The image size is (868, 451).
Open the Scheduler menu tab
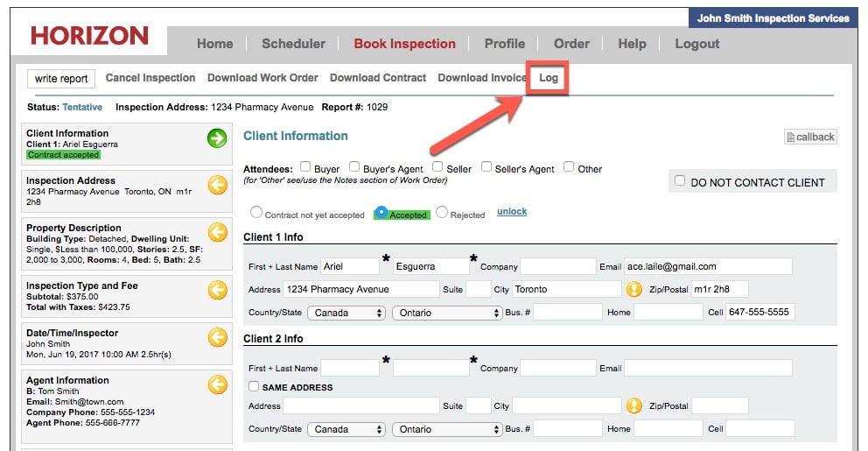coord(293,44)
